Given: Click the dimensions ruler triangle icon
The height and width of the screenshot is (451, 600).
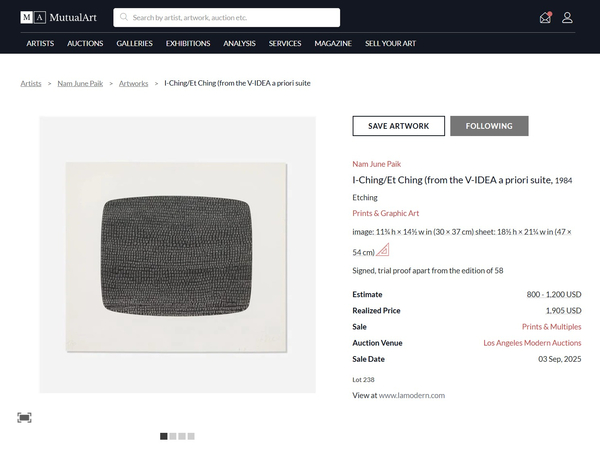Looking at the screenshot, I should tap(384, 251).
